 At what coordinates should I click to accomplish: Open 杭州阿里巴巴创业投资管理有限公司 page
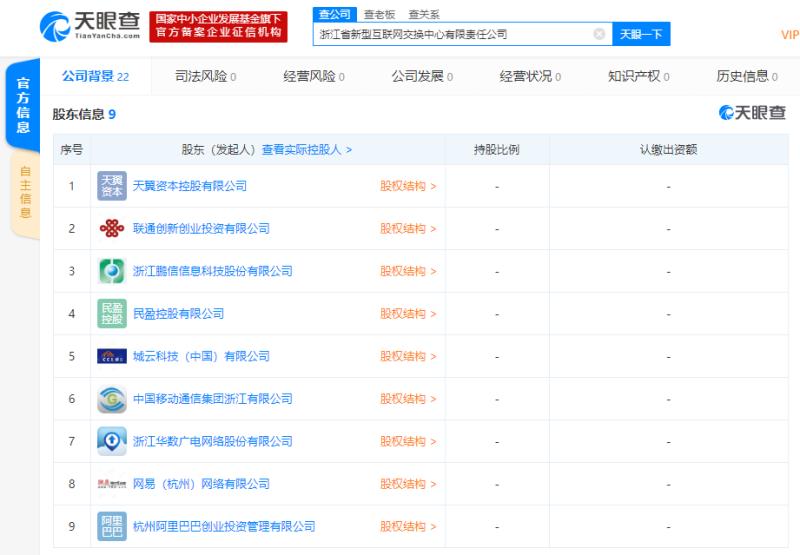(224, 526)
